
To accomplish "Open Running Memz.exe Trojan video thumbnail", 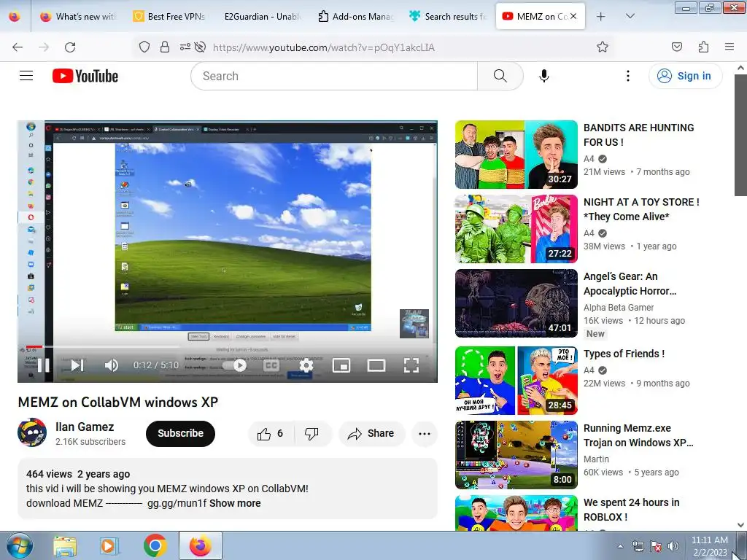I will pyautogui.click(x=516, y=455).
